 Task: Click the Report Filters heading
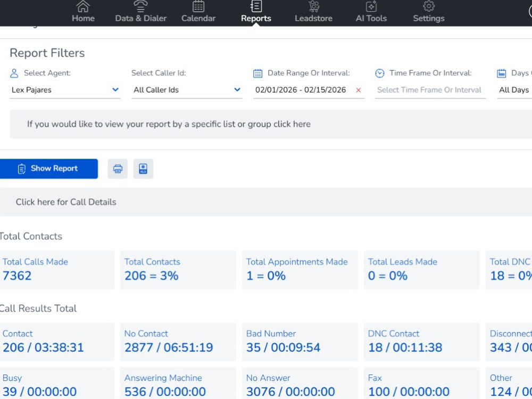click(47, 53)
